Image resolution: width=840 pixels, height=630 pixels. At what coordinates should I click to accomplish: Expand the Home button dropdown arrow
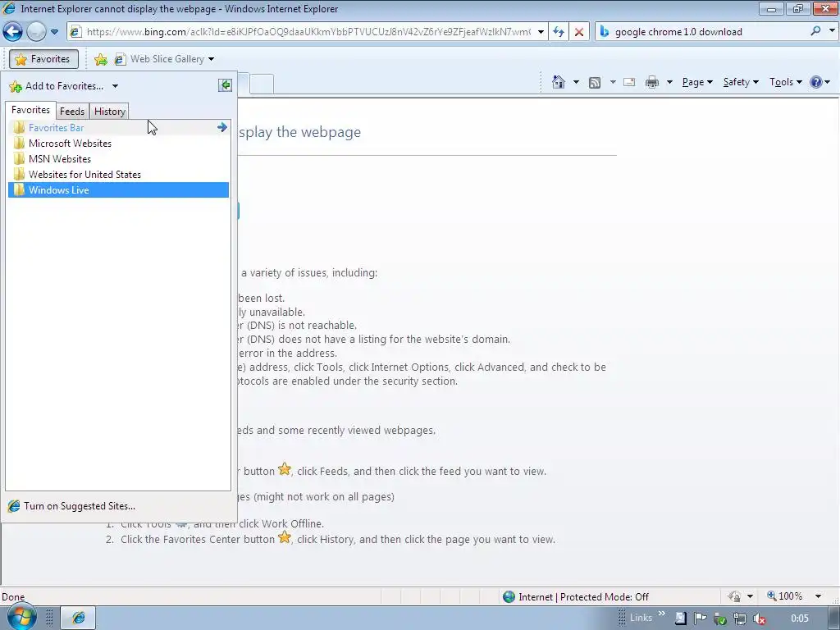(x=576, y=82)
